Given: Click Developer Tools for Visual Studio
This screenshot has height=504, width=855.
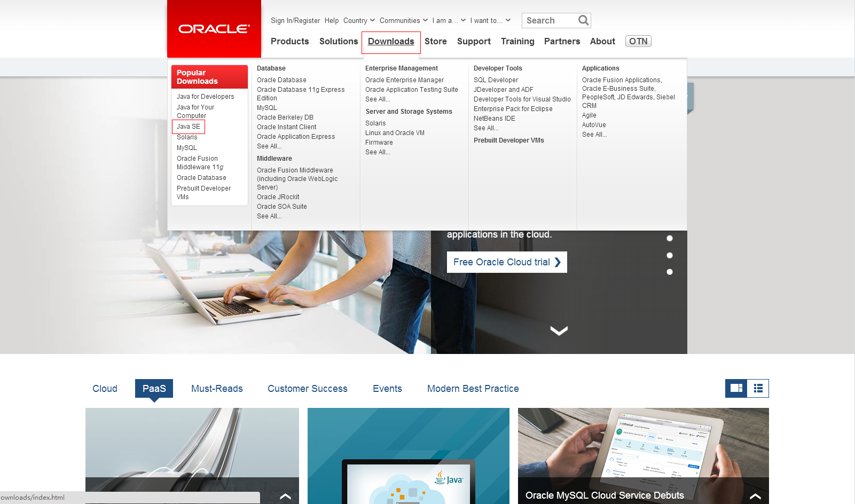Looking at the screenshot, I should (522, 99).
